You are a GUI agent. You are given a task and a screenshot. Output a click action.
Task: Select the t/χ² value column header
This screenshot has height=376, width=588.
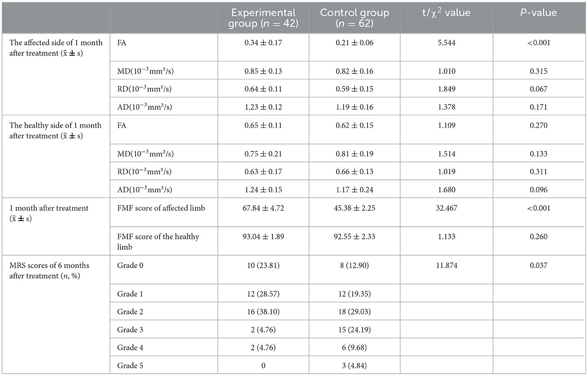[446, 13]
